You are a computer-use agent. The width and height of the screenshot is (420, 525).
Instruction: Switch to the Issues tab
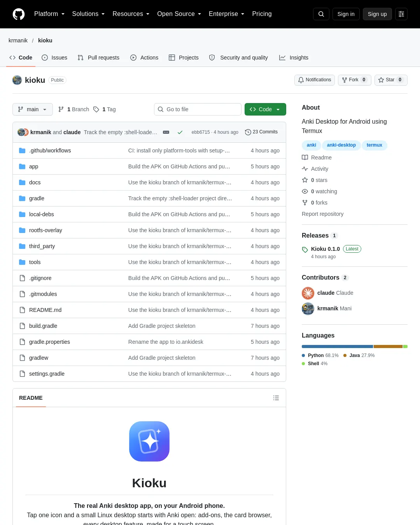54,58
